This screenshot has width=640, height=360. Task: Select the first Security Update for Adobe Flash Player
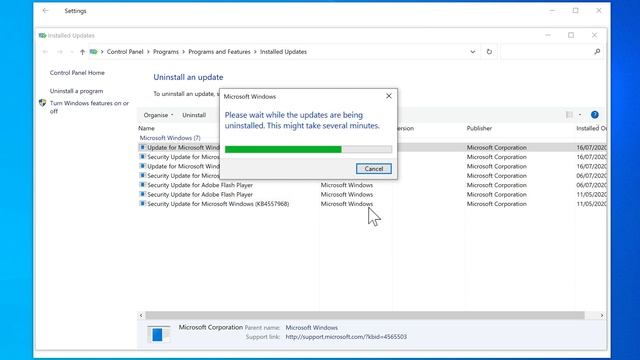pos(200,185)
